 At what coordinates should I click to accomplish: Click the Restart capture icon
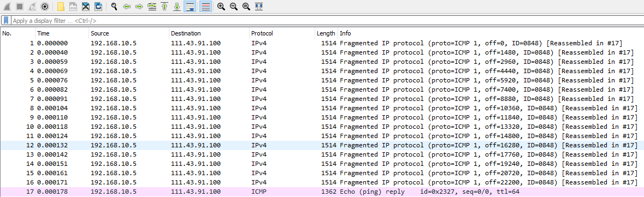32,7
